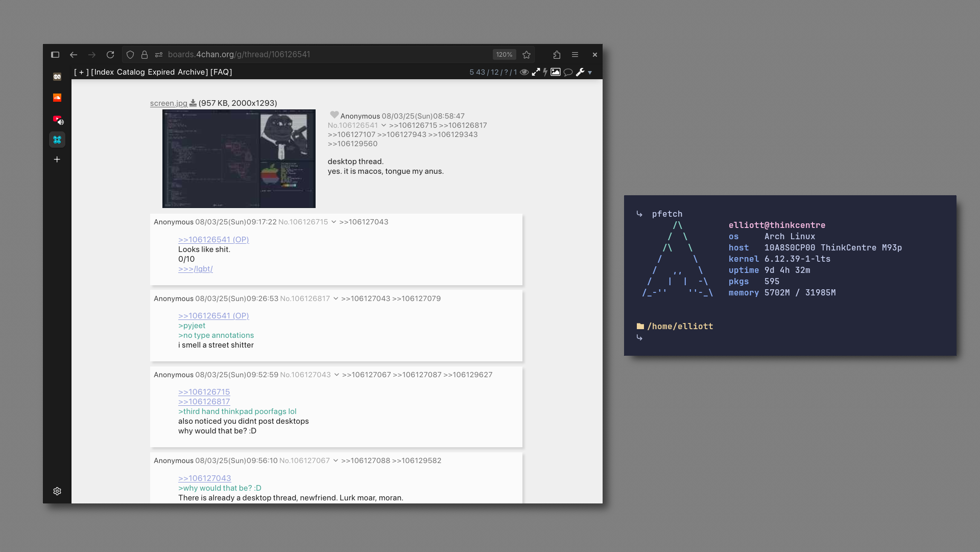This screenshot has width=980, height=552.
Task: Click OP backlink >>106129560
Action: (353, 144)
